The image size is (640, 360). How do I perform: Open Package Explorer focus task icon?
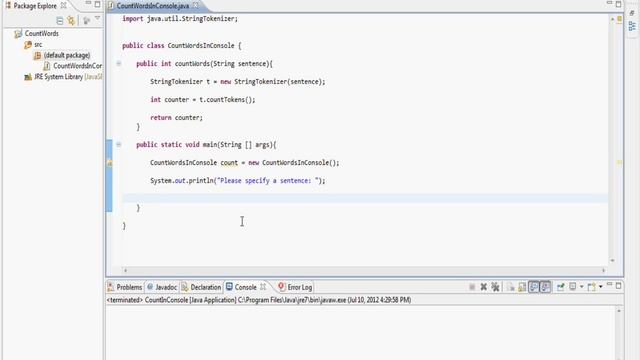[87, 20]
